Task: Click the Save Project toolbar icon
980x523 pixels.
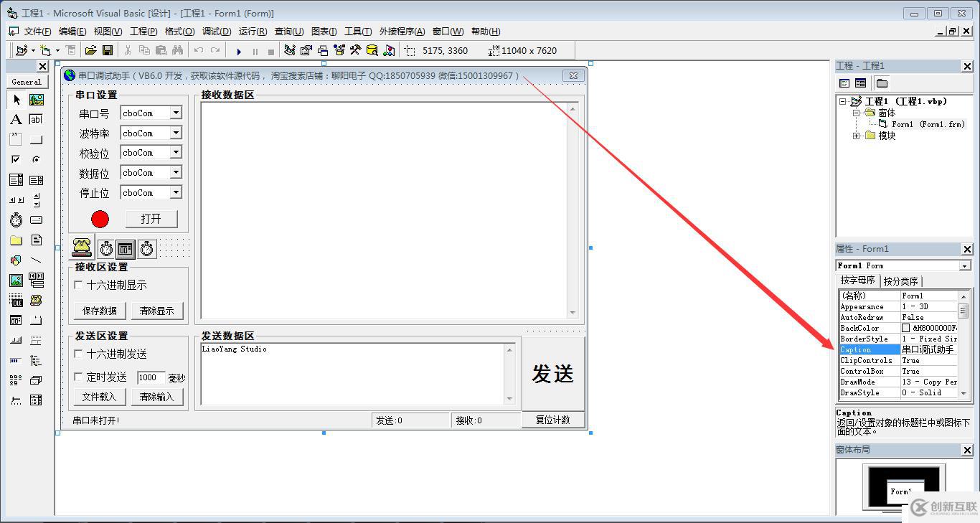Action: point(108,50)
